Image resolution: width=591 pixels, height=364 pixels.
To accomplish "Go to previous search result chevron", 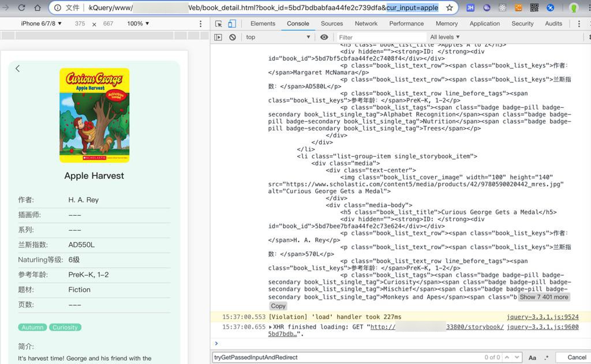I will coord(507,357).
